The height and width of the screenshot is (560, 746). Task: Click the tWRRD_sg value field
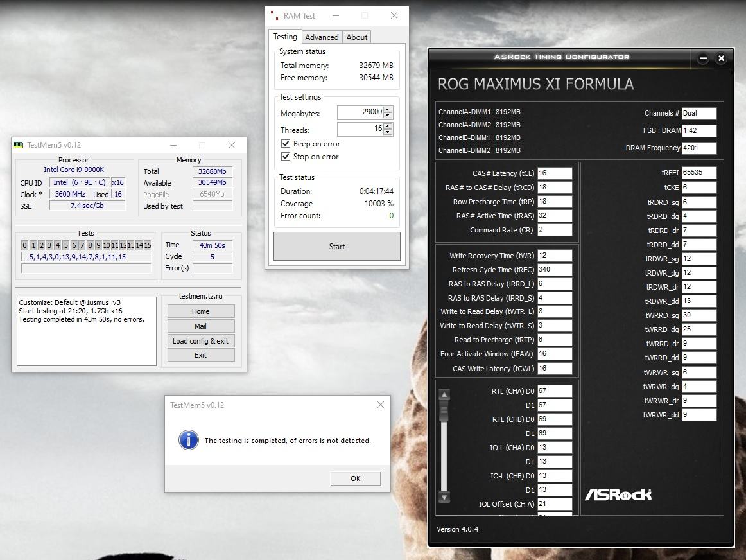click(699, 315)
